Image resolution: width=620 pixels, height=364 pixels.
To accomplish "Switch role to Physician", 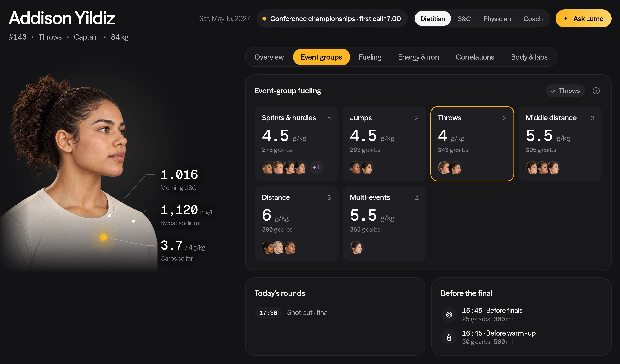I will click(497, 19).
